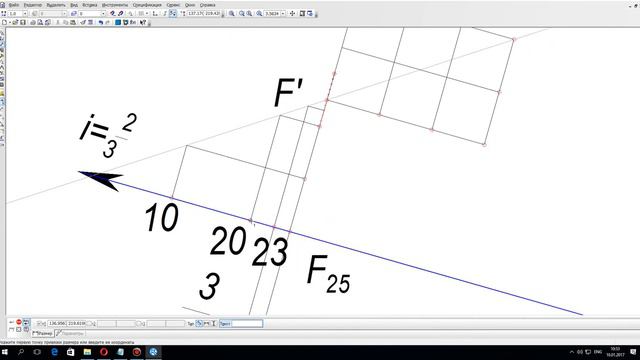The width and height of the screenshot is (640, 360).
Task: Click the redo arrow icon
Action: 108,22
